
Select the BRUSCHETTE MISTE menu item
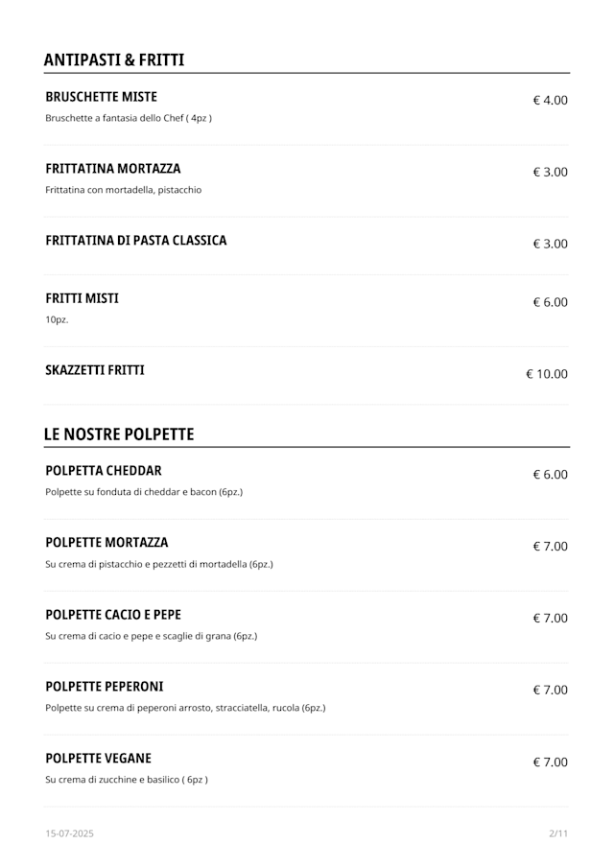pos(101,97)
